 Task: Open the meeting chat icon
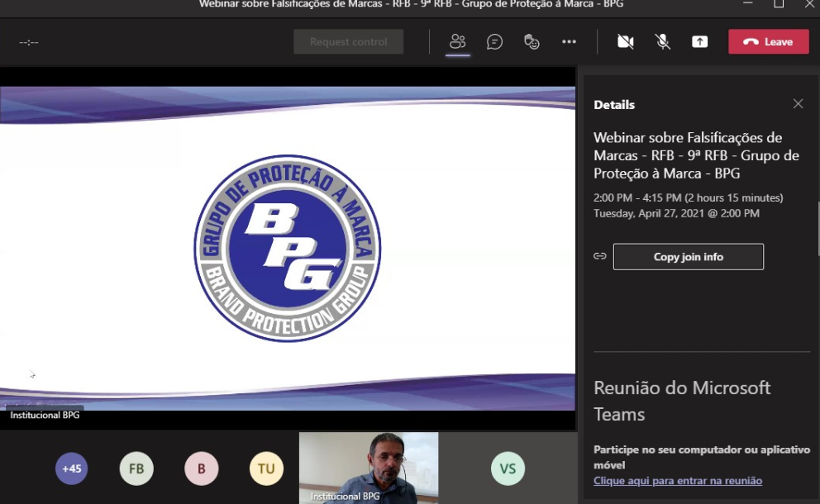(x=494, y=42)
